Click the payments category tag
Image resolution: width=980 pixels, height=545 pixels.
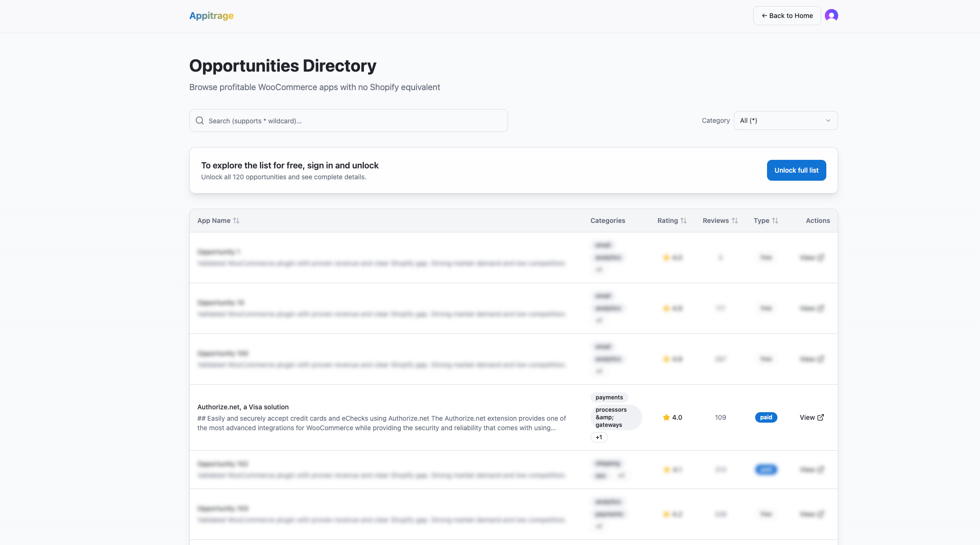pyautogui.click(x=609, y=397)
